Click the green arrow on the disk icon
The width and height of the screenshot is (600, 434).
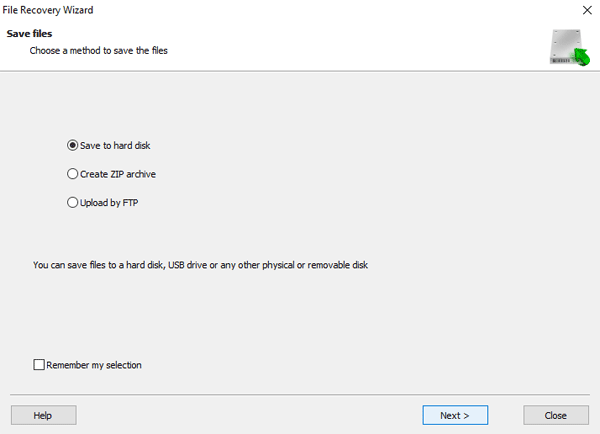[x=581, y=57]
